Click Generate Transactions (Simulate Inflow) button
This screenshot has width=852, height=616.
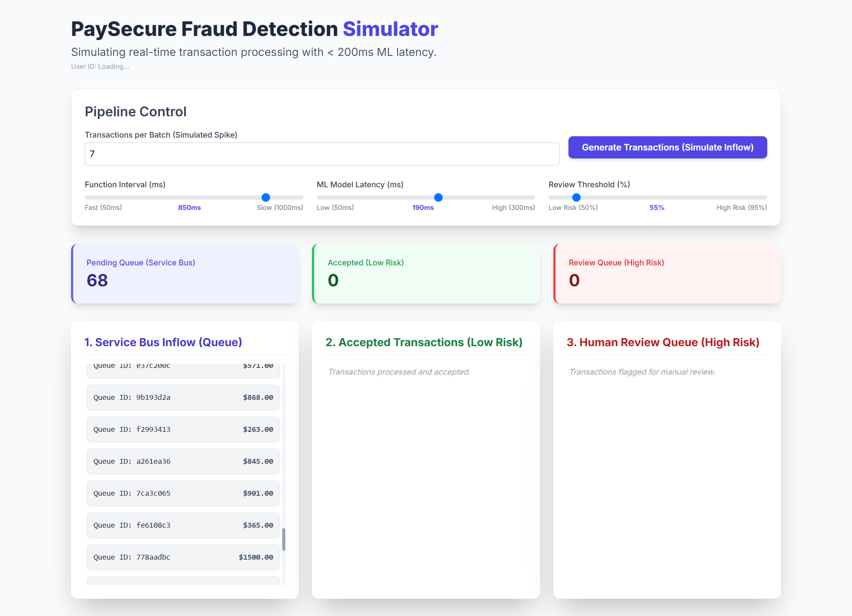click(x=667, y=147)
